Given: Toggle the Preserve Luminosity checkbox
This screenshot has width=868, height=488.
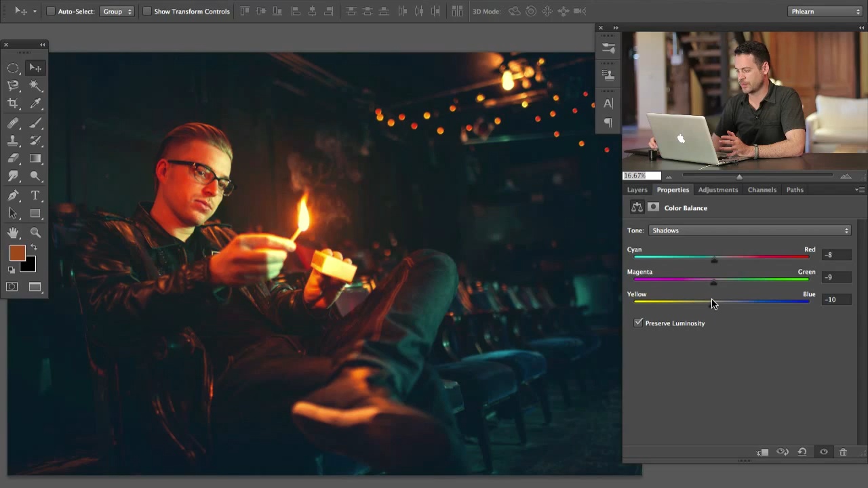Looking at the screenshot, I should point(638,323).
